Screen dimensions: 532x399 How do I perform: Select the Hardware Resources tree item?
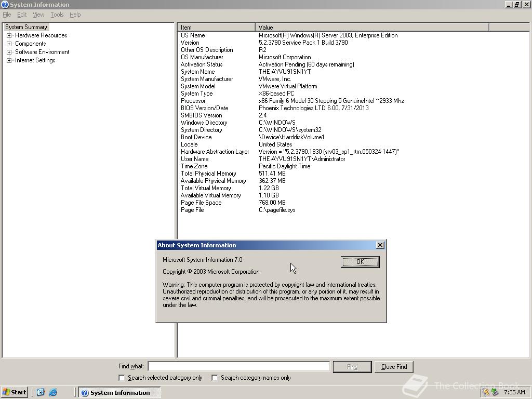click(41, 35)
